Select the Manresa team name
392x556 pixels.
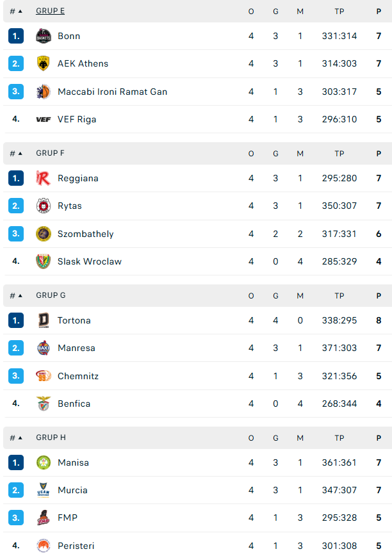click(76, 348)
